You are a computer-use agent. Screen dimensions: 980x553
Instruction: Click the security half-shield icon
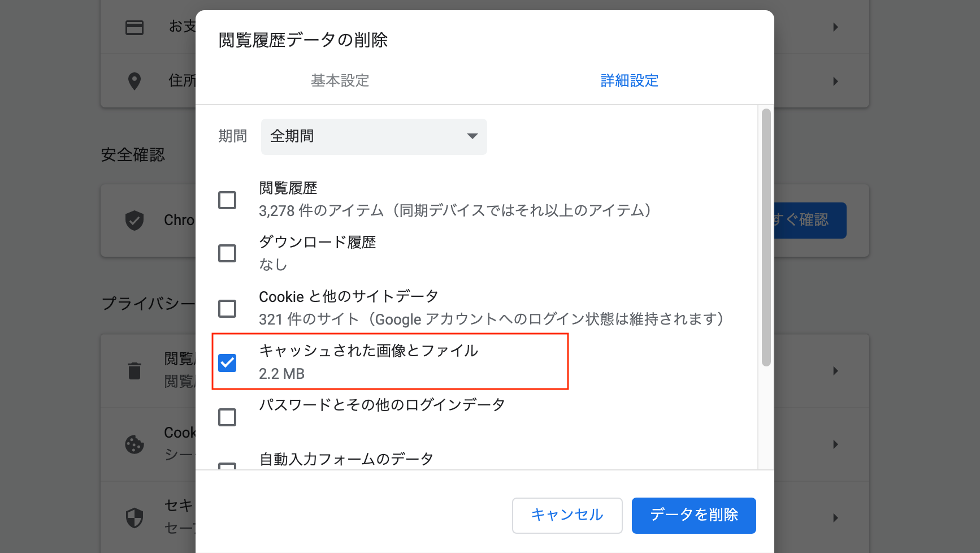(x=135, y=517)
